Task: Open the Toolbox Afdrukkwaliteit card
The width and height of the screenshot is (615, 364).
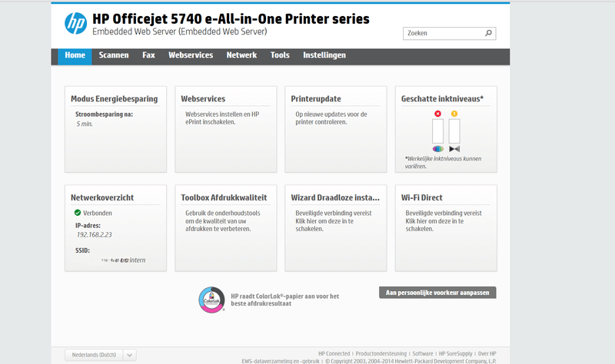Action: [x=226, y=228]
